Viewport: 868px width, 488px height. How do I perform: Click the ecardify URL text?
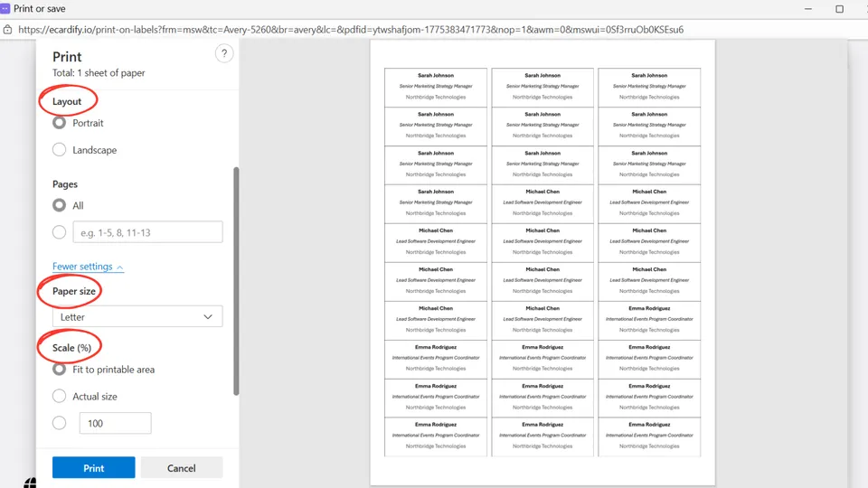[x=351, y=30]
